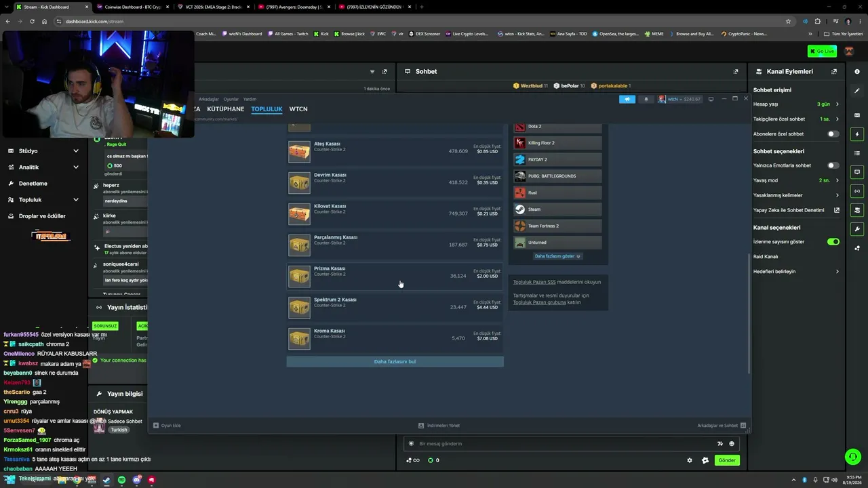Click İndirmeleri Yönet in Steam
Image resolution: width=868 pixels, height=488 pixels.
(439, 426)
